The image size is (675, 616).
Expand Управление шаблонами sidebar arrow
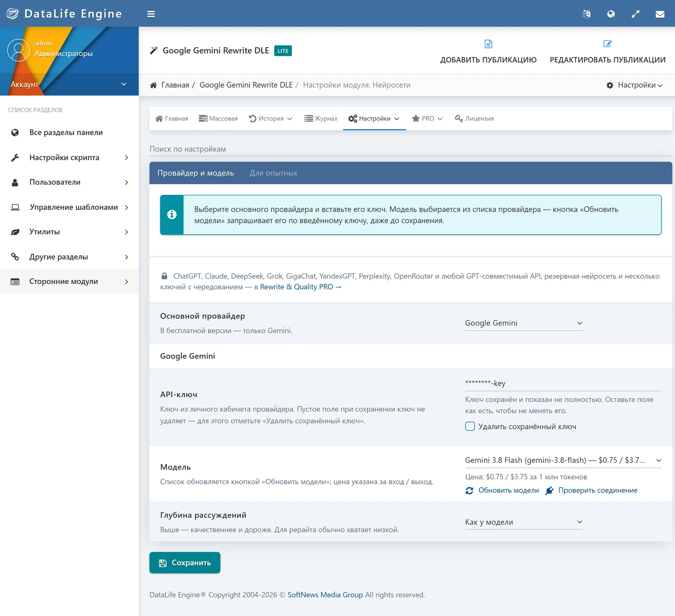coord(126,207)
